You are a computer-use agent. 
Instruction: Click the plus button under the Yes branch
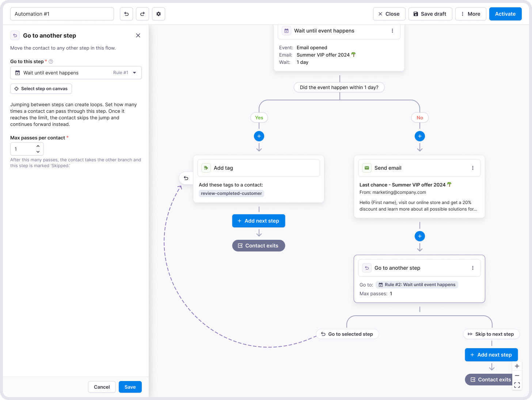point(259,136)
